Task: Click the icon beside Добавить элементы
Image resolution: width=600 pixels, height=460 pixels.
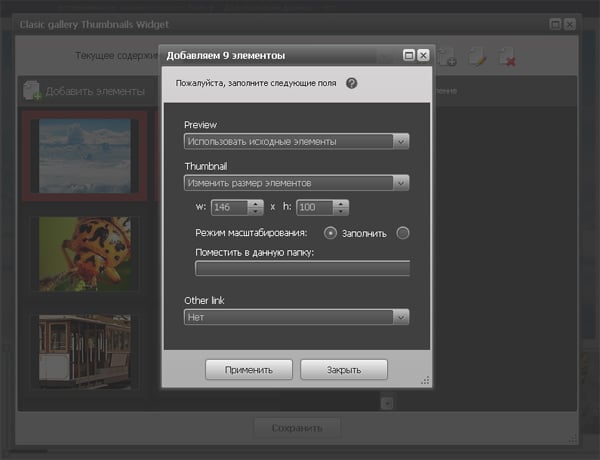Action: pyautogui.click(x=32, y=91)
